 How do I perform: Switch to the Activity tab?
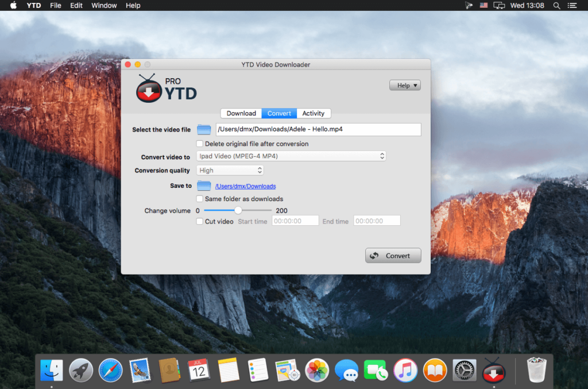click(314, 113)
